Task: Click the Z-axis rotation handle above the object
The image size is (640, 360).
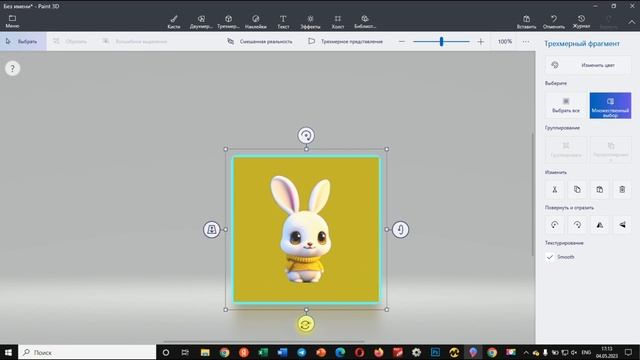Action: (306, 136)
